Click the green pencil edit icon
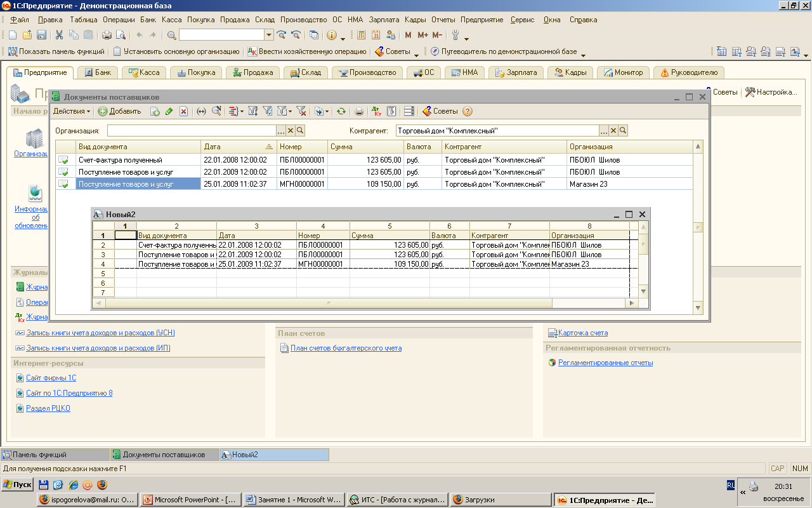The width and height of the screenshot is (812, 508). 169,111
